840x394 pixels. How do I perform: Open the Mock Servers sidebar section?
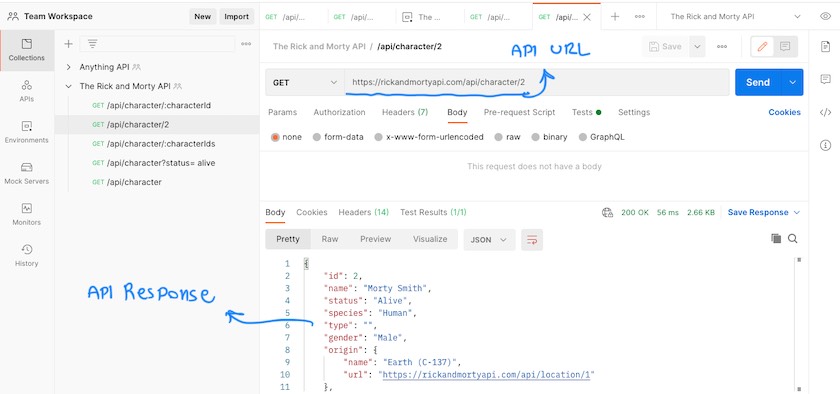(x=27, y=174)
